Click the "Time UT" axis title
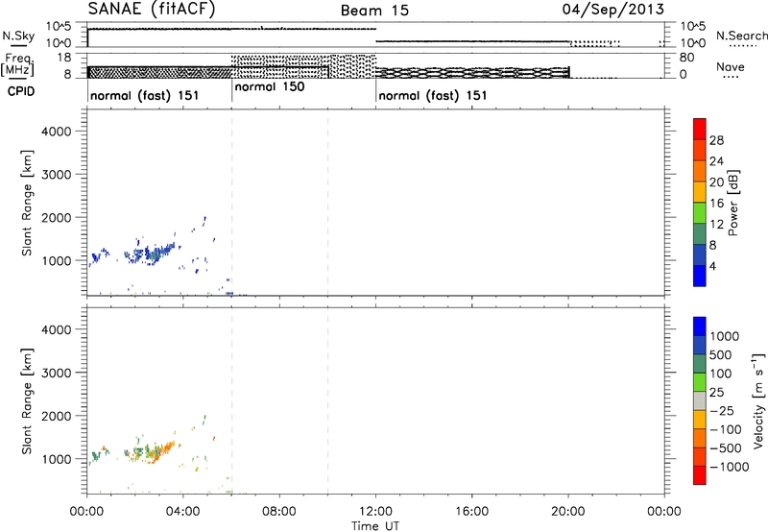The width and height of the screenshot is (768, 532). click(375, 526)
